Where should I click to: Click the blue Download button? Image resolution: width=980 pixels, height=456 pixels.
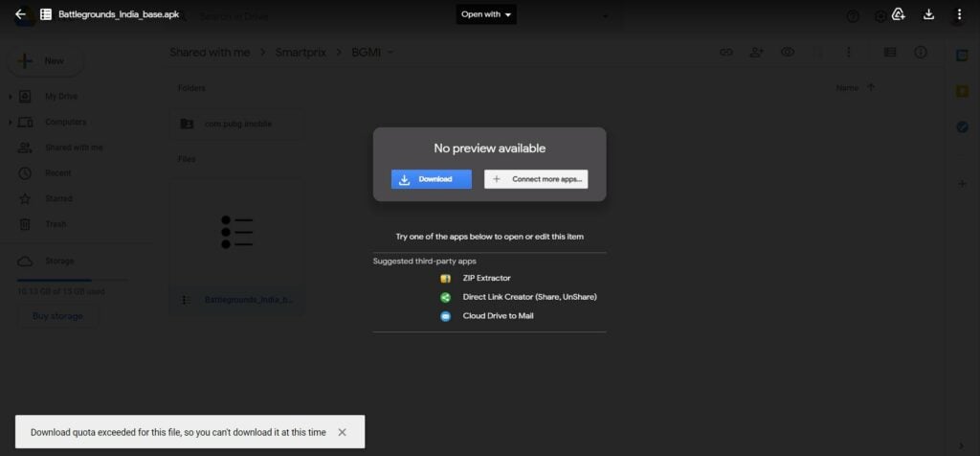432,179
